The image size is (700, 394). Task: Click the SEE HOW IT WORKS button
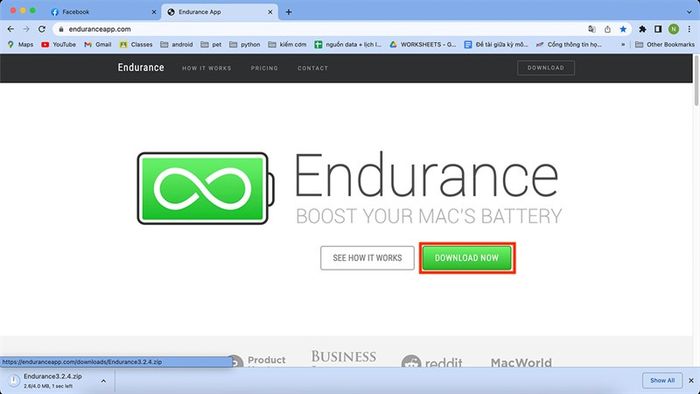(367, 258)
